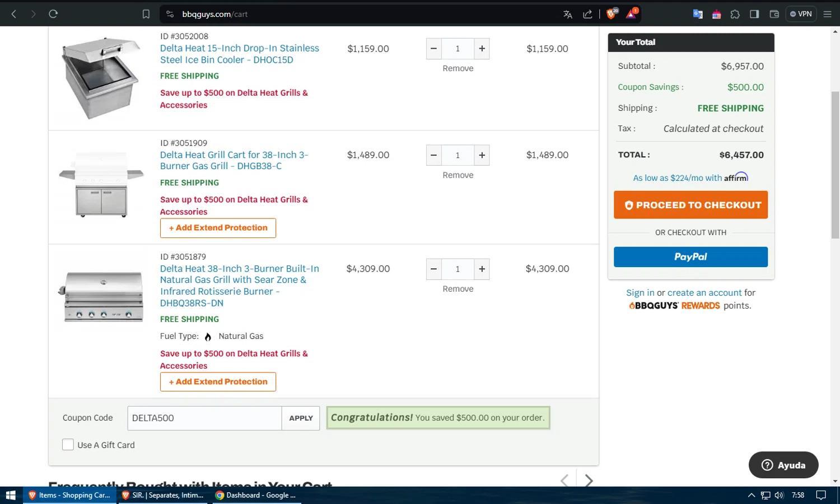This screenshot has height=504, width=840.
Task: Open the Google Translate extension icon
Action: [698, 14]
